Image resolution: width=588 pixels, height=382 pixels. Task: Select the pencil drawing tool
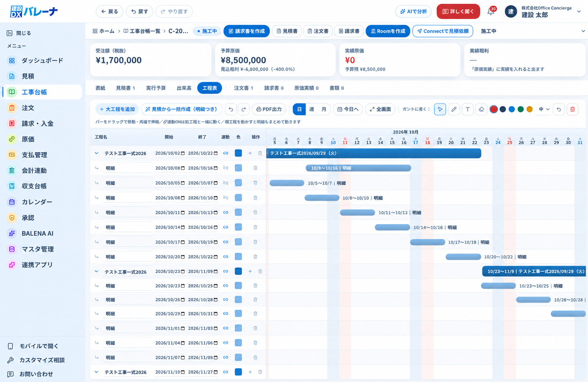click(x=454, y=109)
